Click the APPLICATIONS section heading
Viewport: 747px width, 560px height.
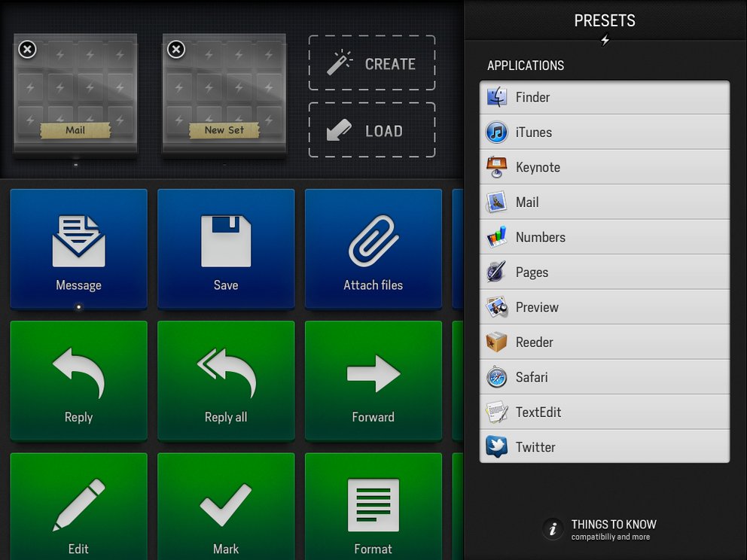(x=526, y=65)
